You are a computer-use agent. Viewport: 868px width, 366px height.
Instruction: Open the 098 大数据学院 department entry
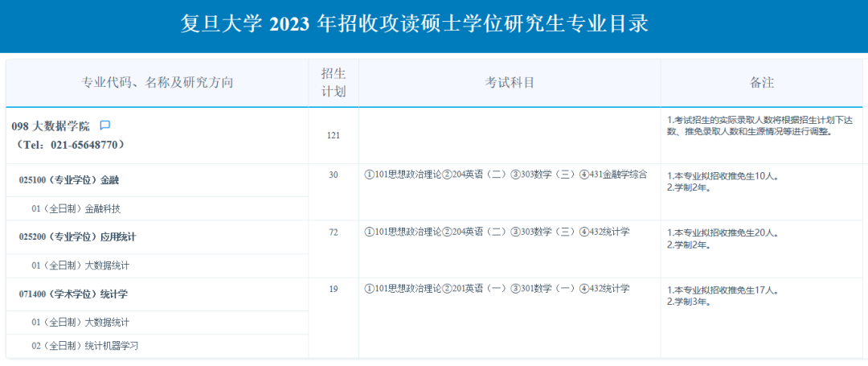pyautogui.click(x=51, y=126)
